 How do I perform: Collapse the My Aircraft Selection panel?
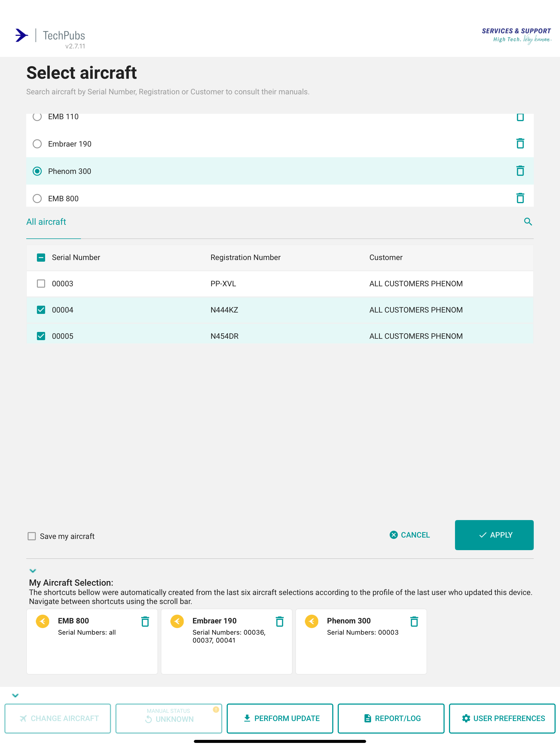[x=33, y=571]
